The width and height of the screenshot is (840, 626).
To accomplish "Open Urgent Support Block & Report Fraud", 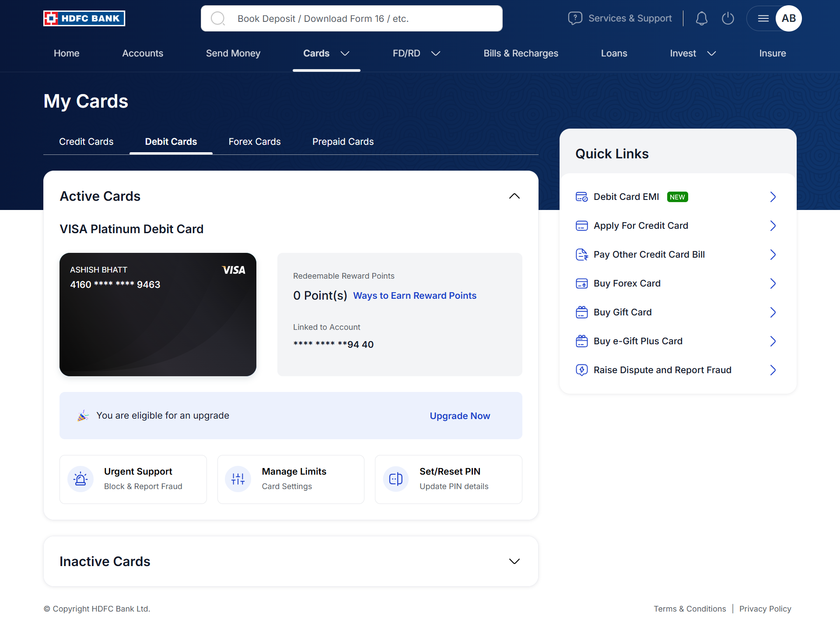I will 133,479.
